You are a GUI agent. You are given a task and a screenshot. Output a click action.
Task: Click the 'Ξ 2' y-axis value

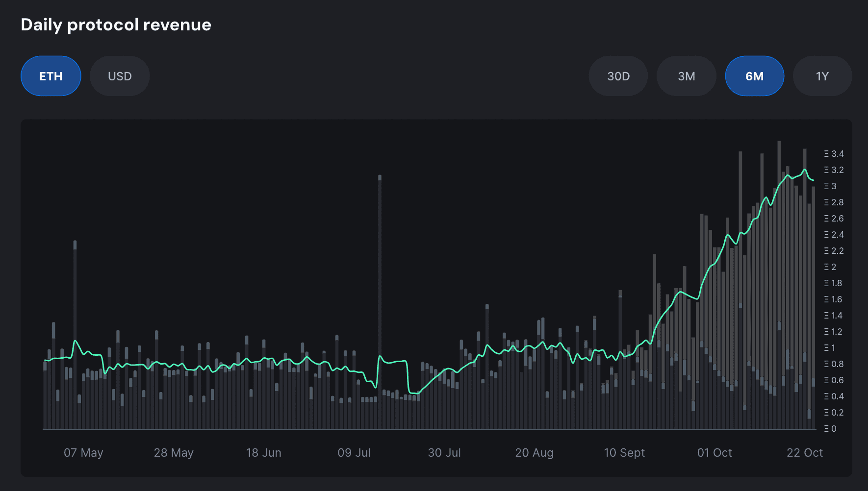[x=830, y=267]
